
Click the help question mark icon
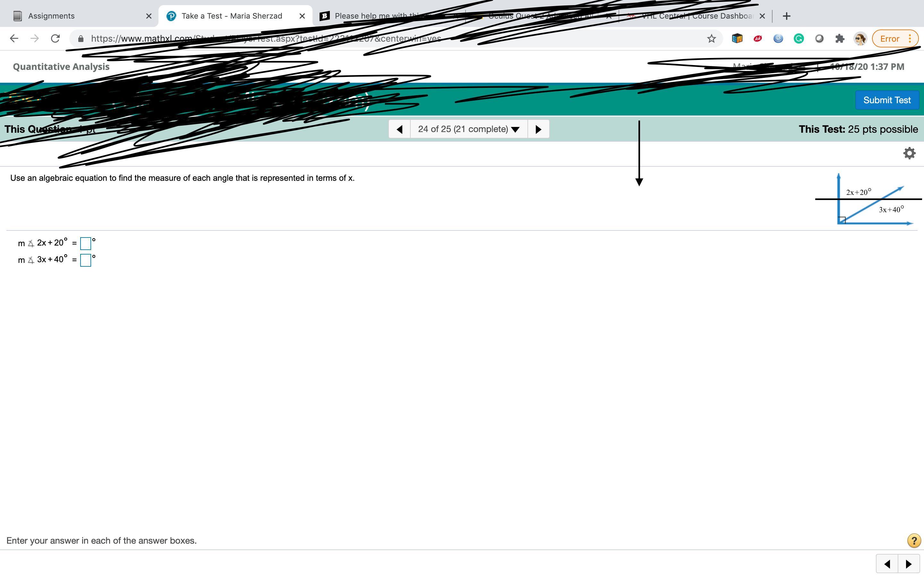913,540
